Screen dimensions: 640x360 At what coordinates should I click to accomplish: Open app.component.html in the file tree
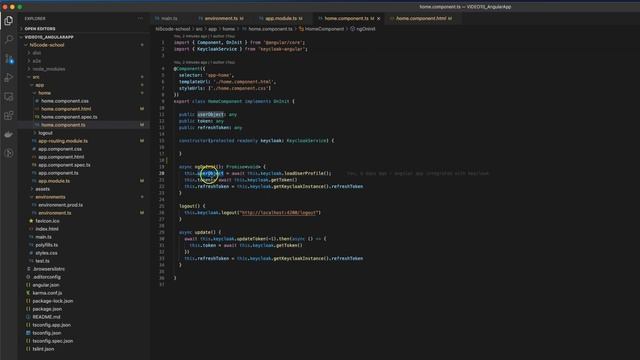(x=61, y=157)
